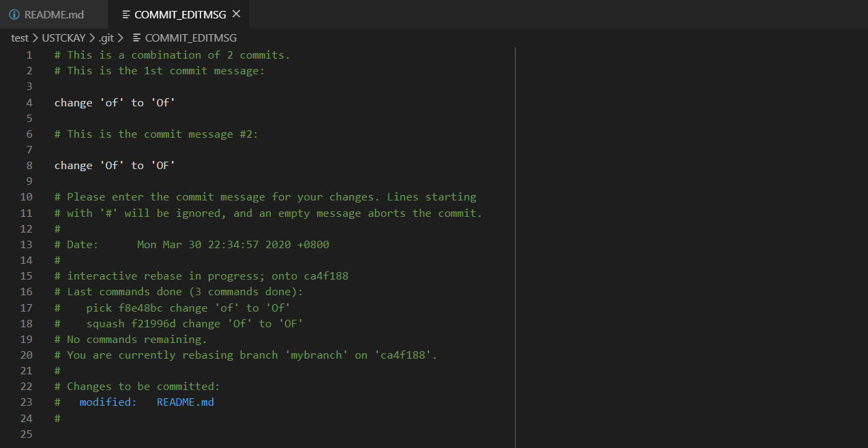Image resolution: width=868 pixels, height=448 pixels.
Task: Click the info icon on README.md tab
Action: point(14,14)
